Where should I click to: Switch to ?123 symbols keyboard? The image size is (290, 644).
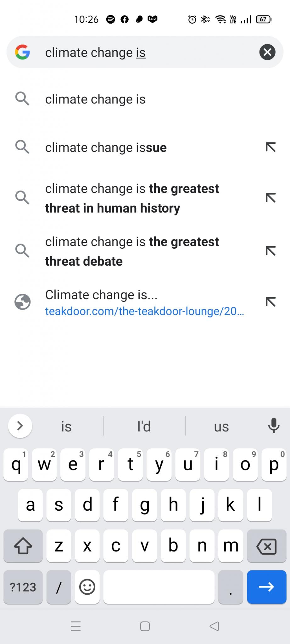pos(23,587)
